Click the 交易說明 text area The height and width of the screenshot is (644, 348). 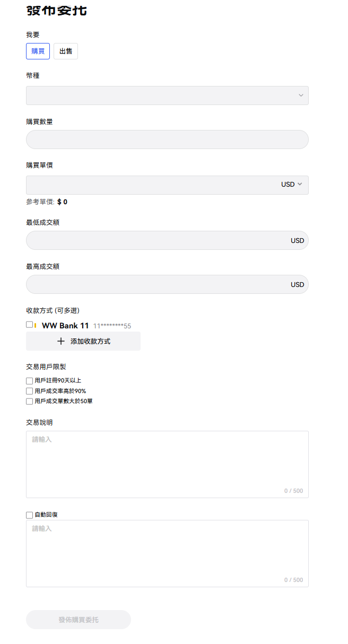(x=167, y=464)
